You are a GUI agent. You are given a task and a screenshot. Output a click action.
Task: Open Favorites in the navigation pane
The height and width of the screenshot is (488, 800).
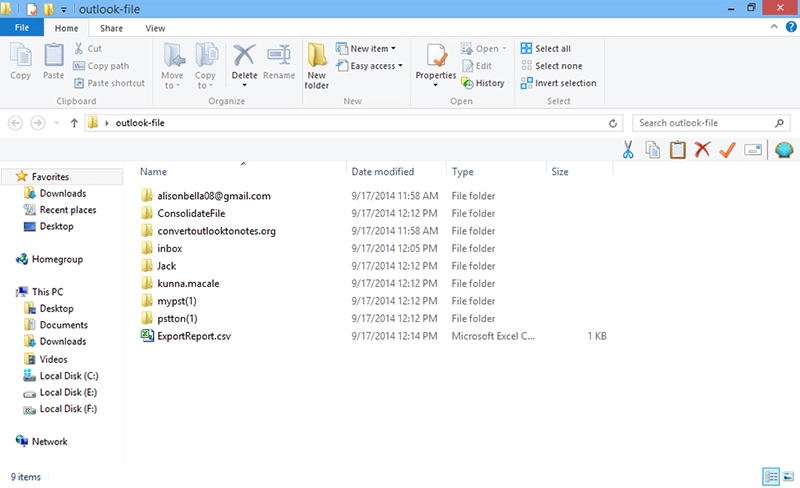[50, 177]
